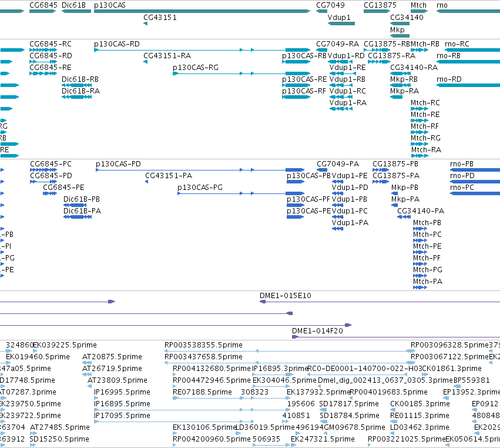500x448 pixels.
Task: Click protein Mtch-PC
Action: point(427,234)
